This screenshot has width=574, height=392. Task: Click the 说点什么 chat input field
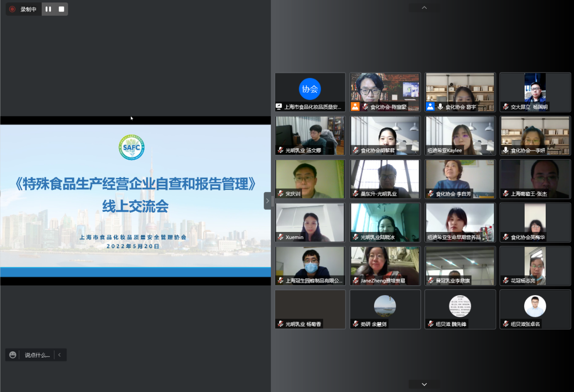click(x=37, y=355)
